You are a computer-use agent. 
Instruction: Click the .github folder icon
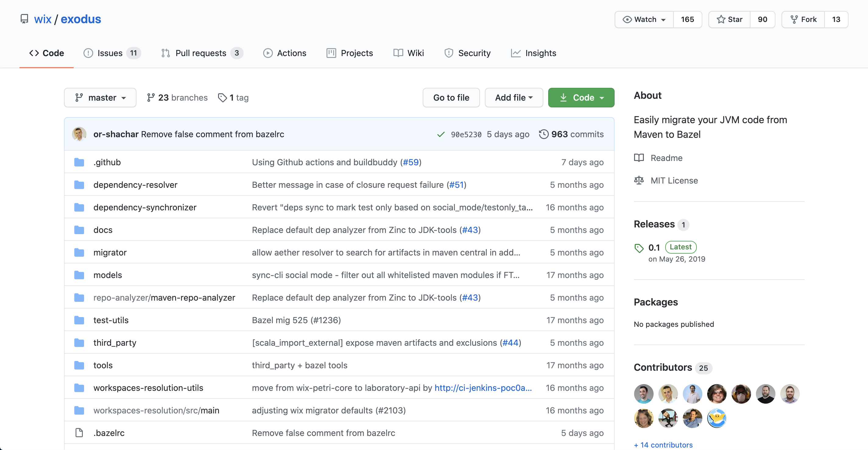tap(79, 162)
